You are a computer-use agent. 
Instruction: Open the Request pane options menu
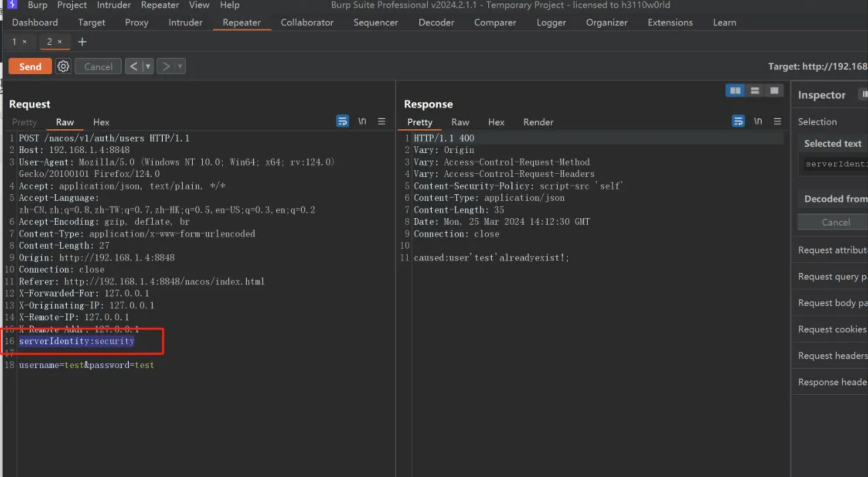click(x=381, y=121)
